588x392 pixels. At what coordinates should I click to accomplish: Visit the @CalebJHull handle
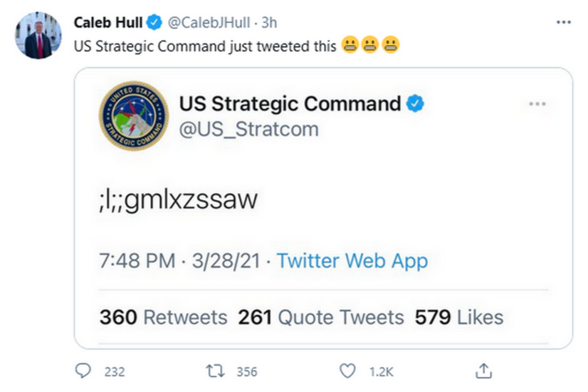209,22
